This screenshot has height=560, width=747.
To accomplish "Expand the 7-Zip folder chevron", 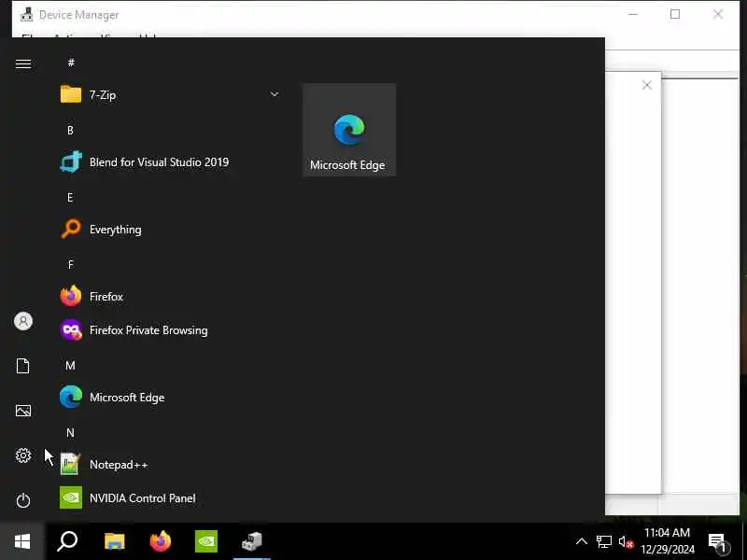I will pos(274,94).
